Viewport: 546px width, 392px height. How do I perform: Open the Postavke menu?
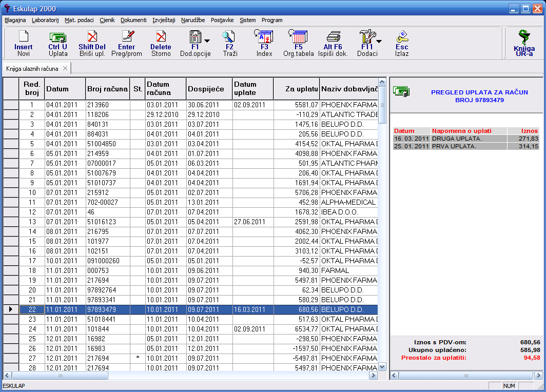[x=222, y=20]
